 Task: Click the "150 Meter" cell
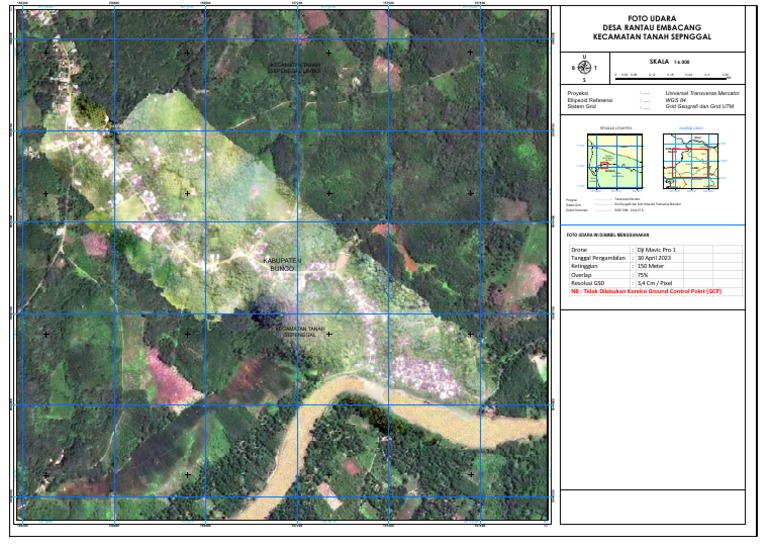[649, 266]
